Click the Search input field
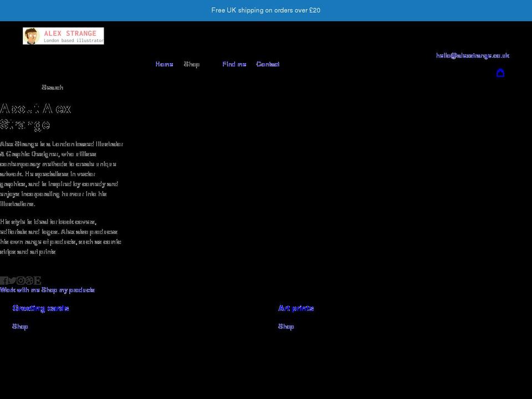The width and height of the screenshot is (532, 399). 52,87
